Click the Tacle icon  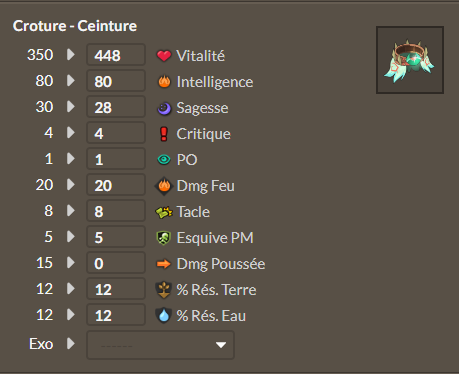(164, 212)
